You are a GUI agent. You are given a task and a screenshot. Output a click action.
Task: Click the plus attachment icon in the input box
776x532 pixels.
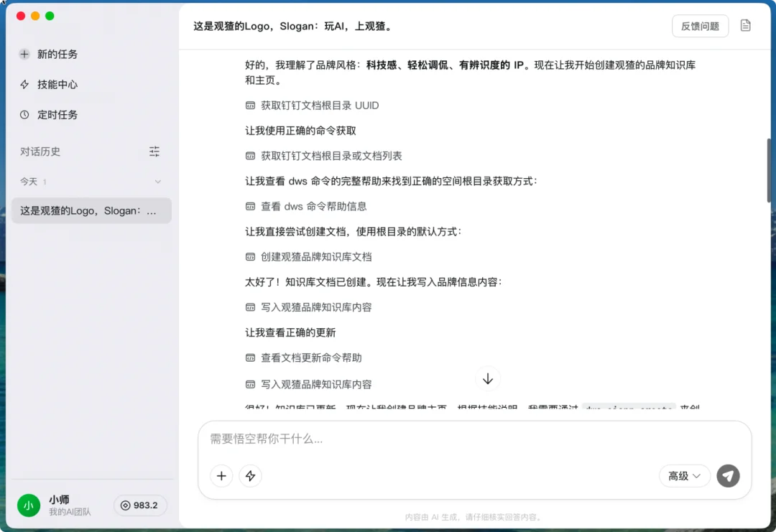221,476
